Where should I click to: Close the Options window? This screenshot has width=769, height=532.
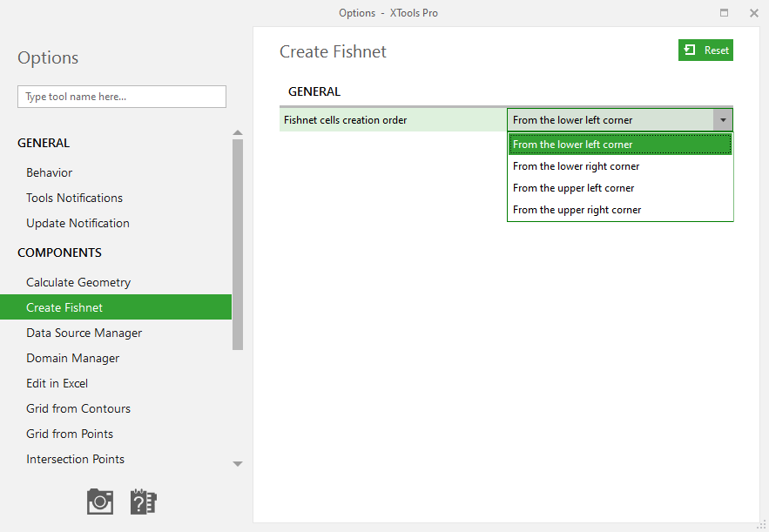click(x=754, y=13)
